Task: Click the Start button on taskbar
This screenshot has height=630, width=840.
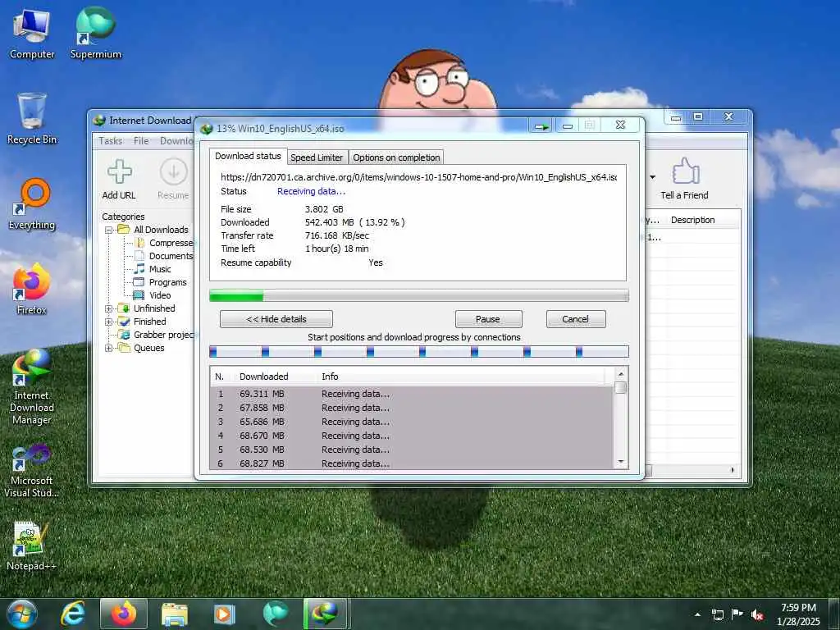Action: coord(22,614)
